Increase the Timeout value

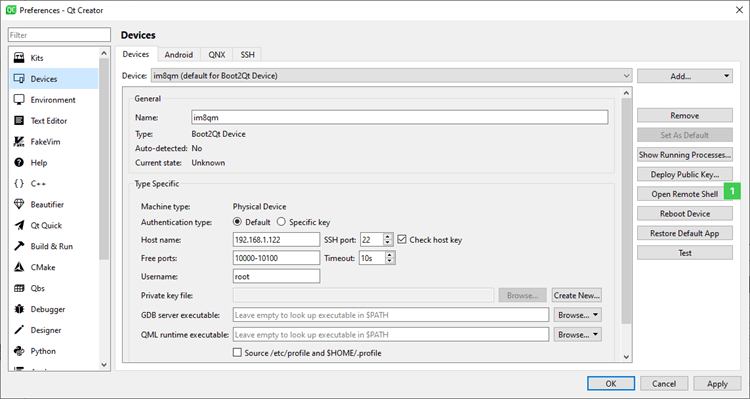click(x=390, y=255)
